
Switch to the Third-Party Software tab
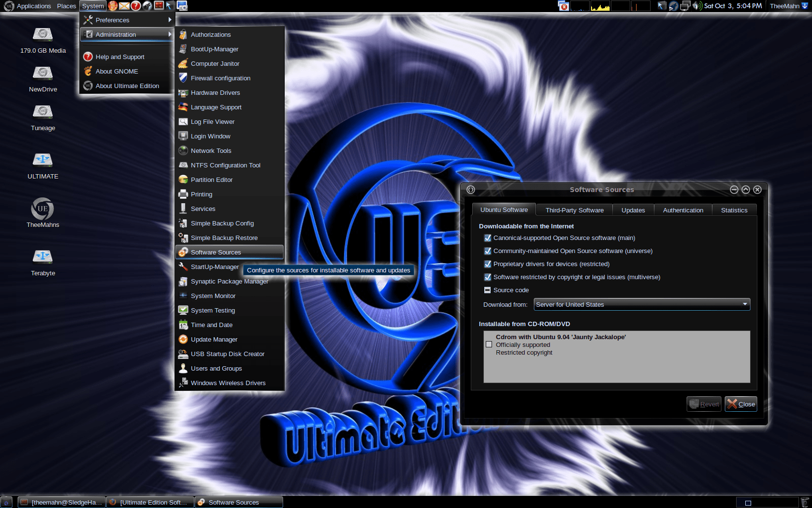tap(575, 210)
